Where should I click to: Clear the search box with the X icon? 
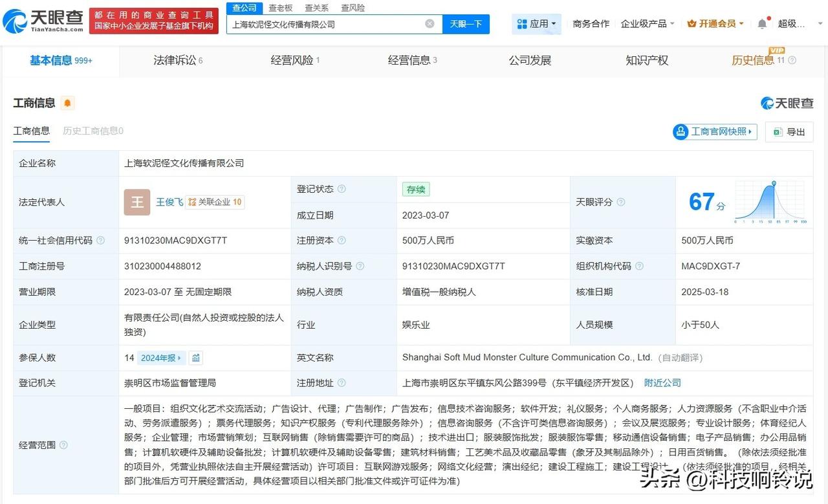(430, 24)
